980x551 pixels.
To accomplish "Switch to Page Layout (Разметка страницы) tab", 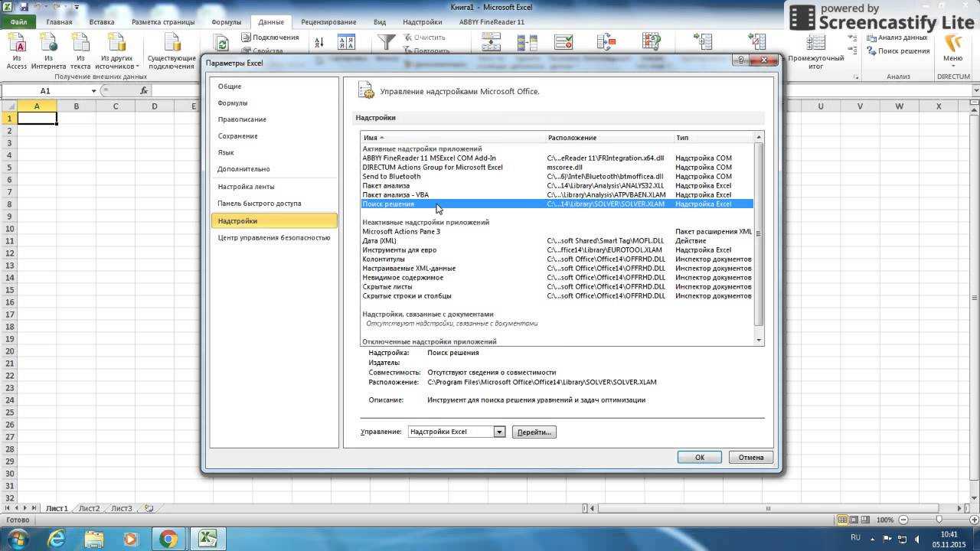I will [x=164, y=22].
